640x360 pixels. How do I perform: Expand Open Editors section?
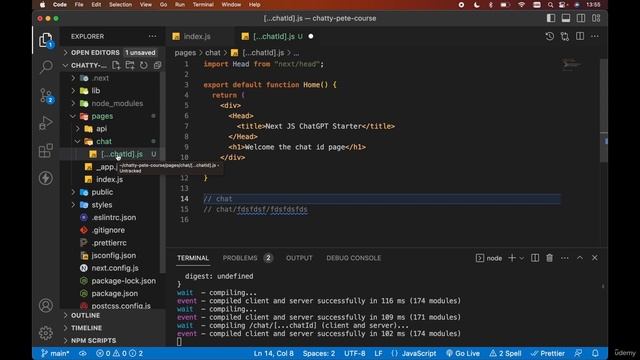[x=66, y=53]
